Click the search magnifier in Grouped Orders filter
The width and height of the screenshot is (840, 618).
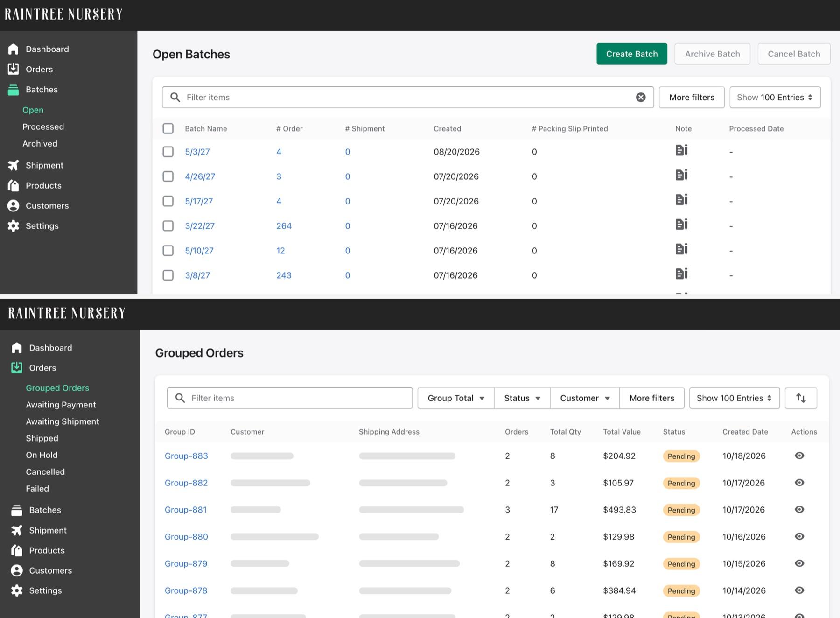[x=180, y=398]
